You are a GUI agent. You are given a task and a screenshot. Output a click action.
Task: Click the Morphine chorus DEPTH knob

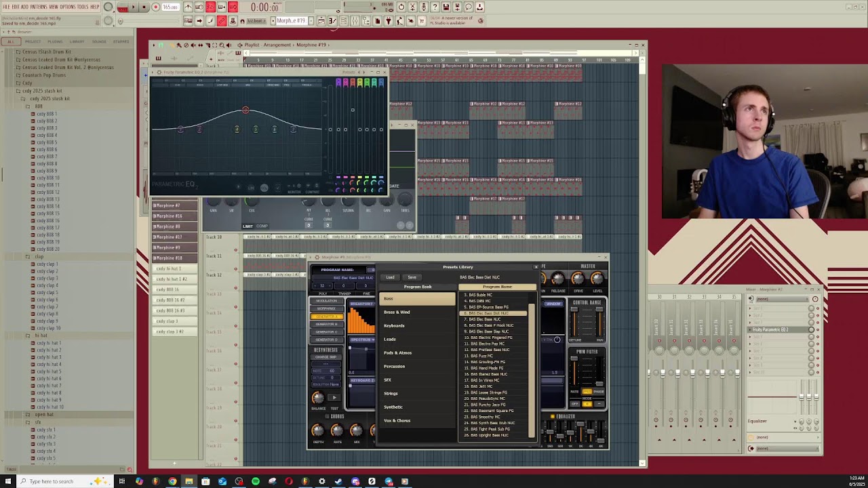click(317, 430)
